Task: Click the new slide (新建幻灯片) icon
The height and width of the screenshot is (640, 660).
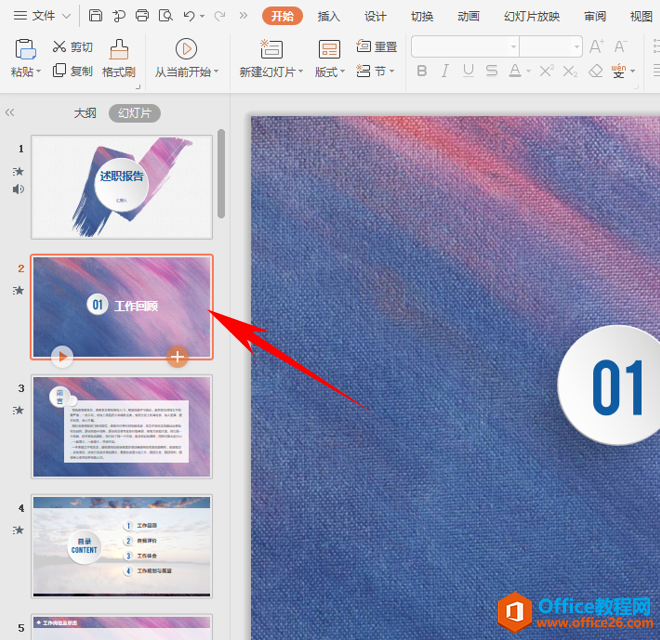Action: tap(270, 49)
